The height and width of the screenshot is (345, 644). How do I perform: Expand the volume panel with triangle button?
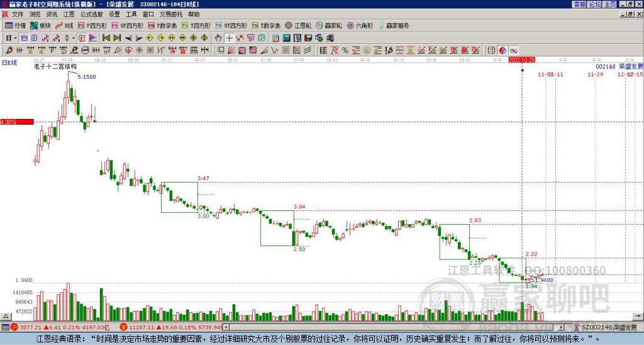pyautogui.click(x=6, y=316)
